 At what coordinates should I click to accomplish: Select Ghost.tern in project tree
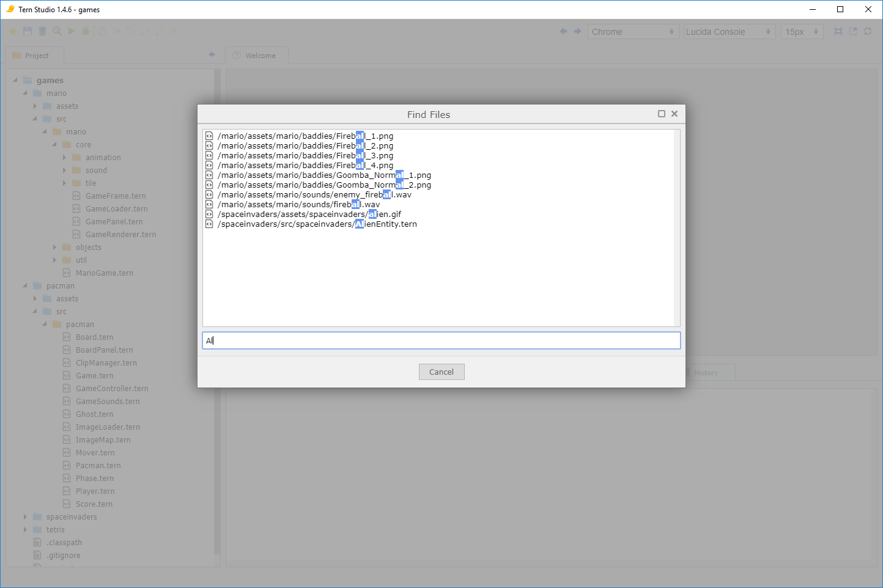point(94,414)
